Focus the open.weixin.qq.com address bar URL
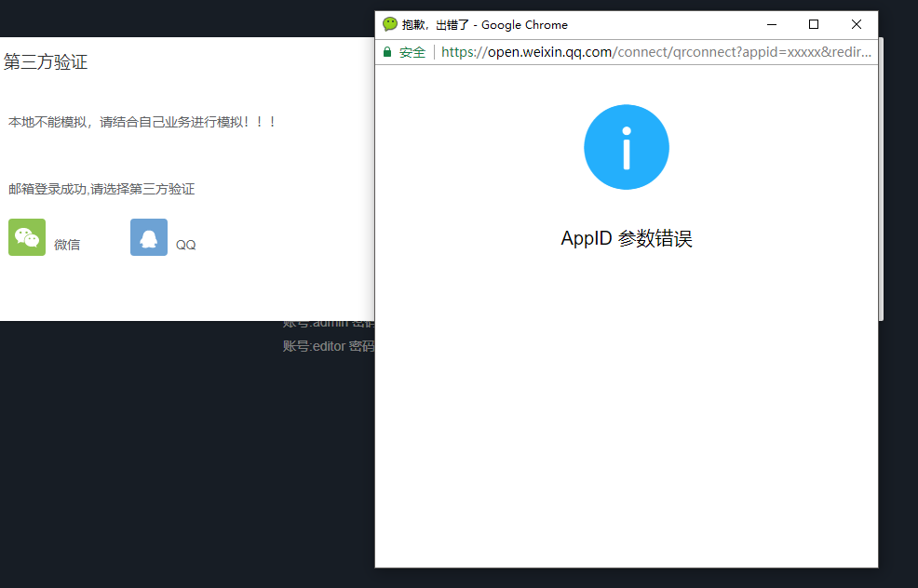The height and width of the screenshot is (588, 918). pos(656,52)
